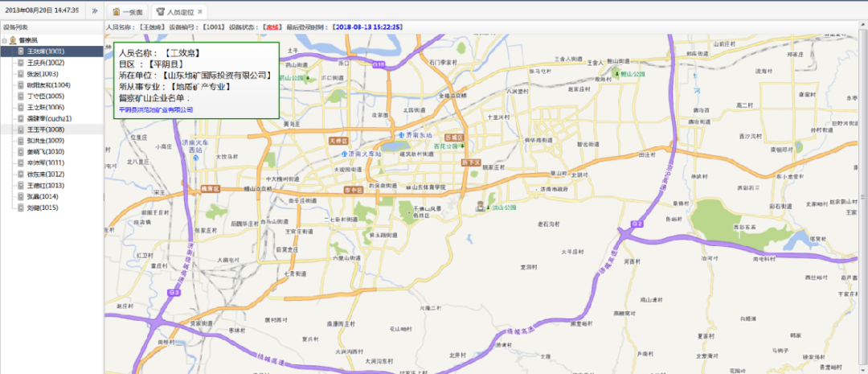Screen dimensions: 868x374
Task: Click the 历下区 district label on map
Action: tap(469, 162)
